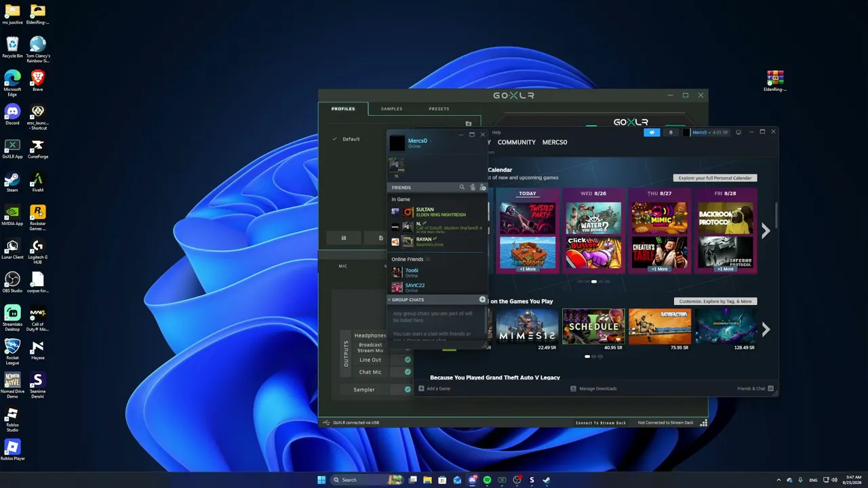Screen dimensions: 868x488
Task: Show next calendar days arrow
Action: click(x=766, y=231)
